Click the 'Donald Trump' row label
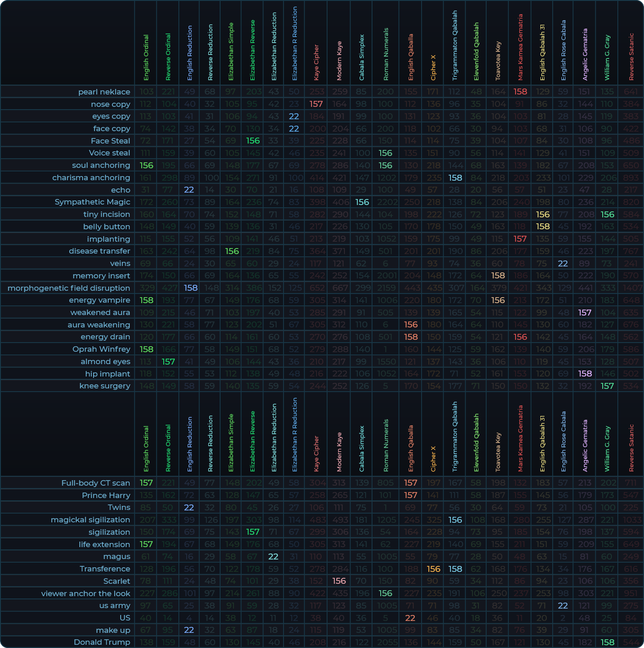The image size is (644, 648). (102, 642)
